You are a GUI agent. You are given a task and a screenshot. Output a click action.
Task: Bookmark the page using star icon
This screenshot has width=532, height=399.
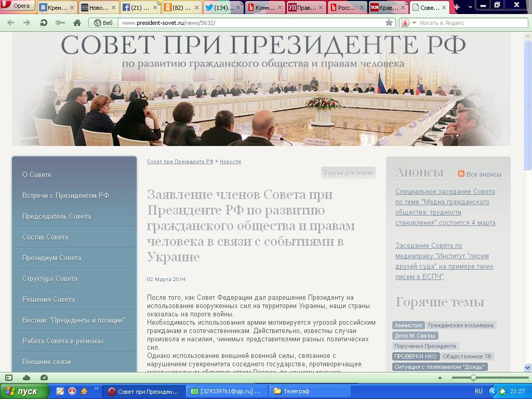(389, 23)
